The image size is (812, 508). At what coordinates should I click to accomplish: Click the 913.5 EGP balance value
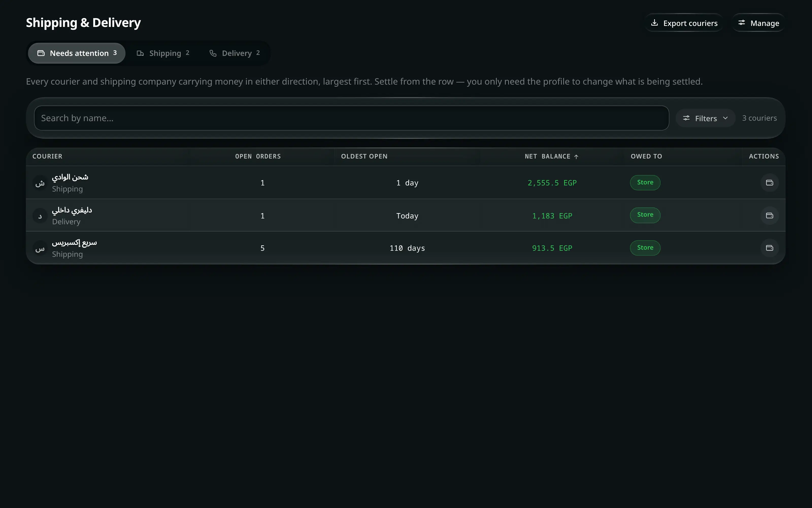click(552, 248)
